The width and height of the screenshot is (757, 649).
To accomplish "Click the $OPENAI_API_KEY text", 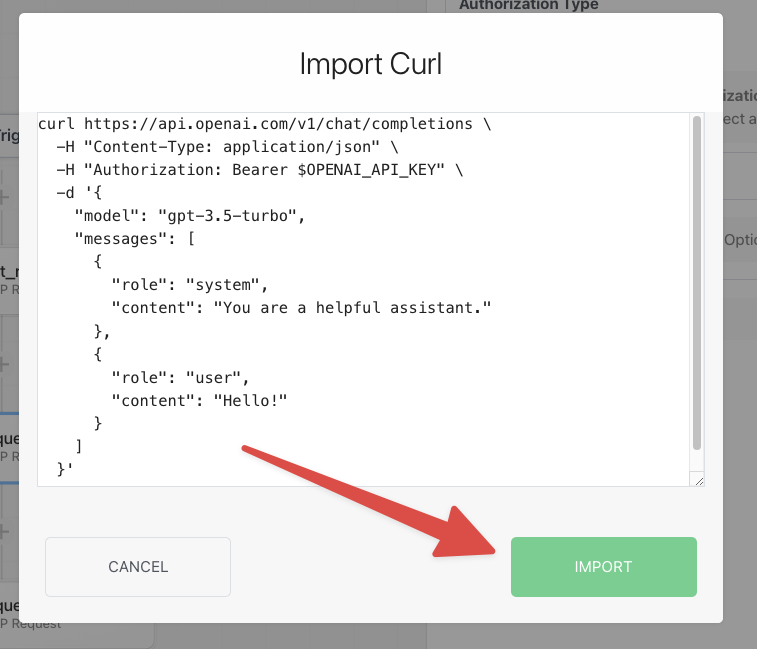I will [371, 170].
